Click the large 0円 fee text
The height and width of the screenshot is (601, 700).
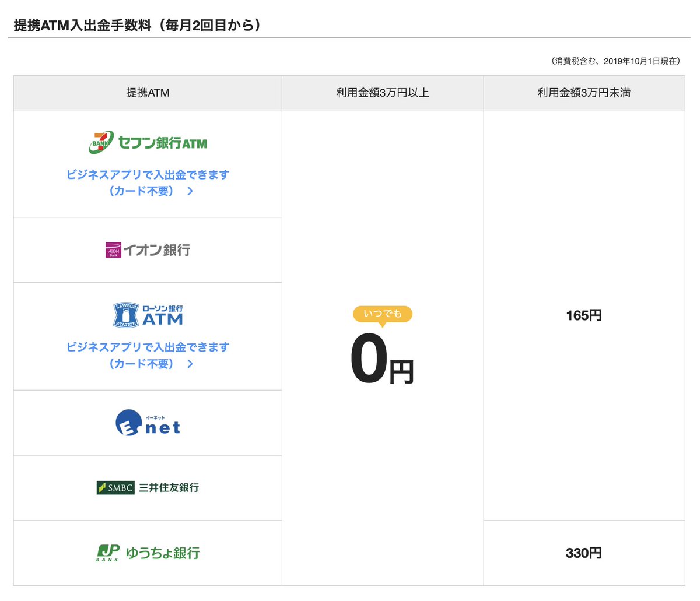pyautogui.click(x=382, y=360)
